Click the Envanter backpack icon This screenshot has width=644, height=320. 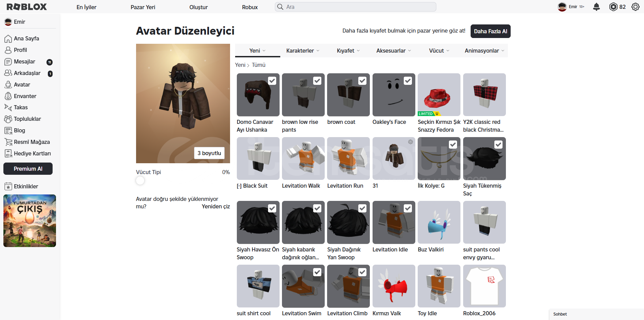tap(8, 96)
